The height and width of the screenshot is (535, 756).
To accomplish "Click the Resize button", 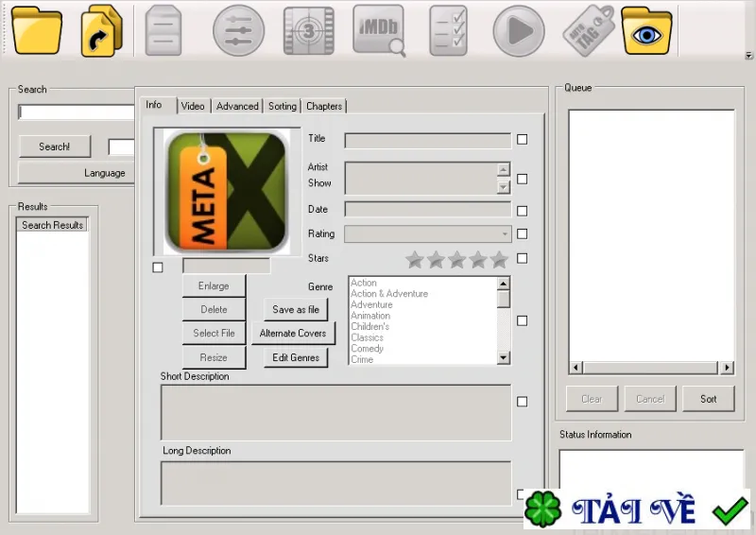I will 214,357.
